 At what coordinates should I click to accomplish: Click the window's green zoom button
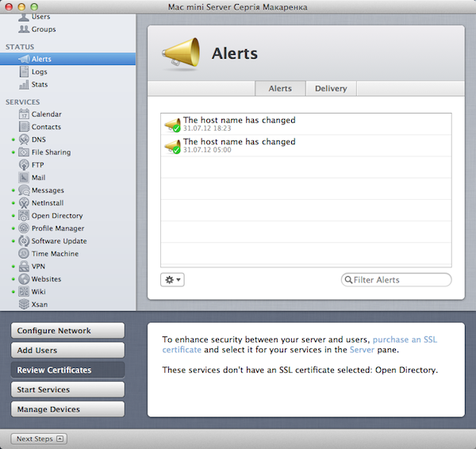click(34, 6)
